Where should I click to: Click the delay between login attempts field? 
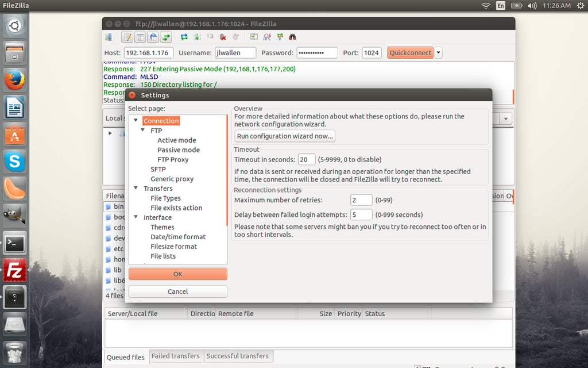click(361, 215)
